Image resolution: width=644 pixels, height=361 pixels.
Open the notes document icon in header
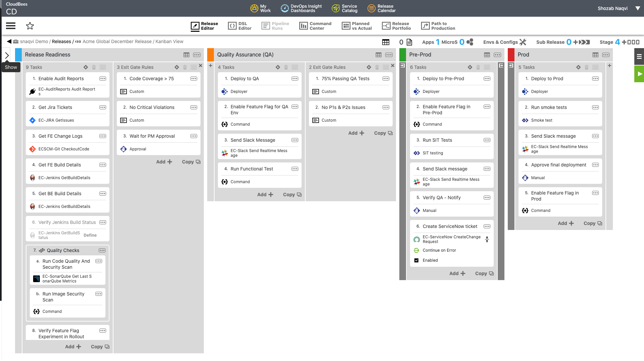409,42
